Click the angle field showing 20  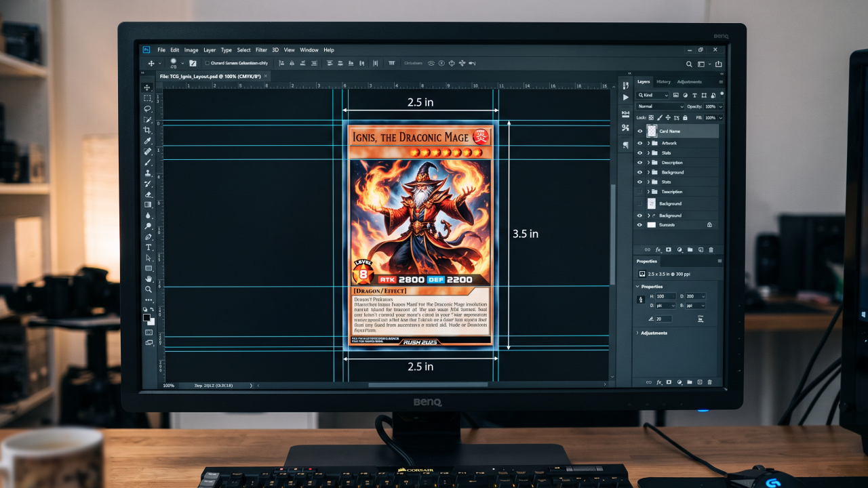pyautogui.click(x=663, y=319)
